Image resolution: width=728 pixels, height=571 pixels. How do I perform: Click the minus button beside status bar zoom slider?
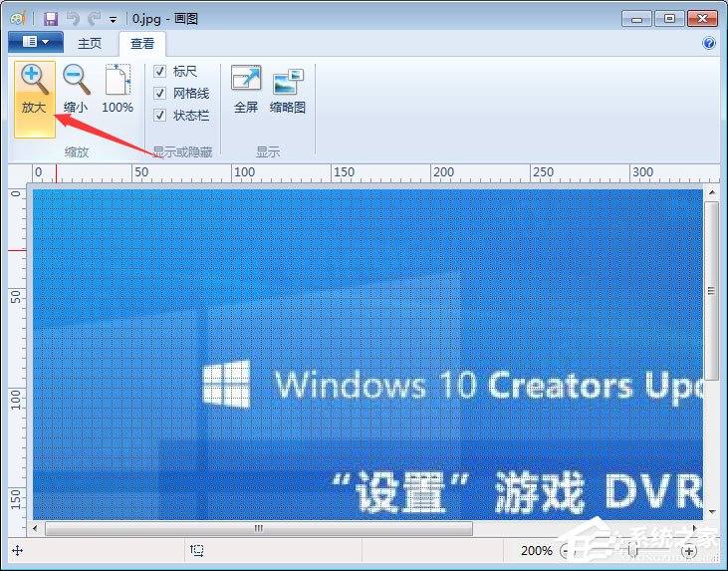tap(567, 551)
